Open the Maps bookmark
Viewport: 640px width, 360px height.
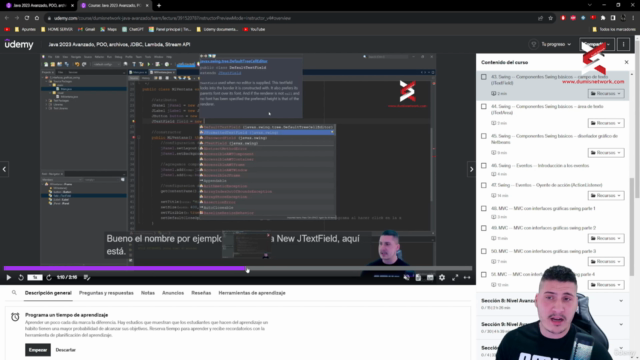[109, 29]
